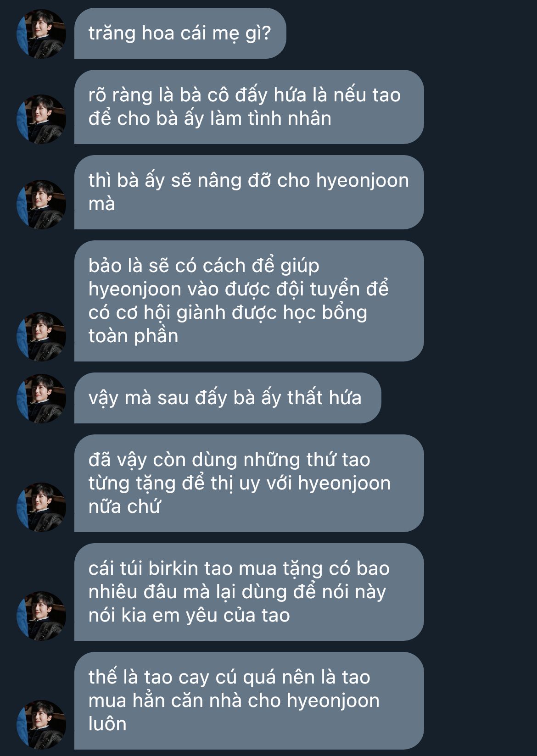Select 'vậy mà sau đấy bà ấy thất hứa' bubble
The width and height of the screenshot is (537, 756).
pos(228,398)
